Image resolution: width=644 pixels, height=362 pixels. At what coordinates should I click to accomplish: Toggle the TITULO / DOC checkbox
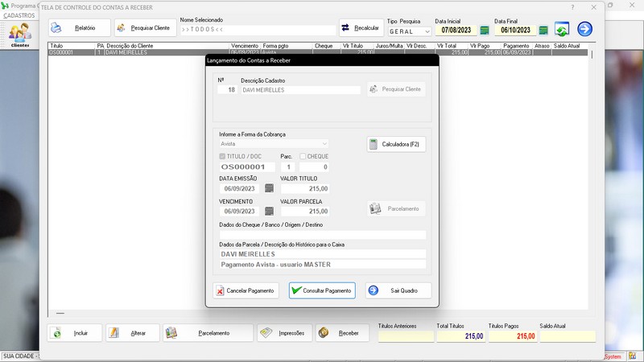pos(222,156)
